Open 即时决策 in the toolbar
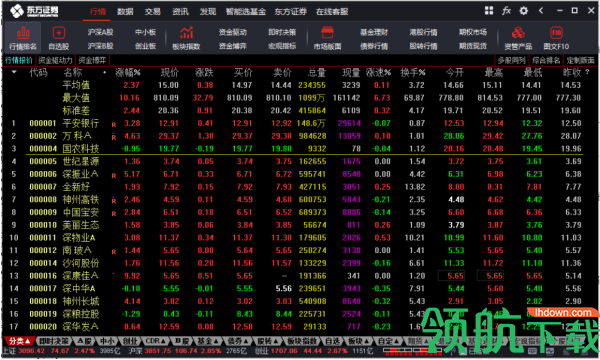This screenshot has height=360, width=600. click(x=282, y=32)
